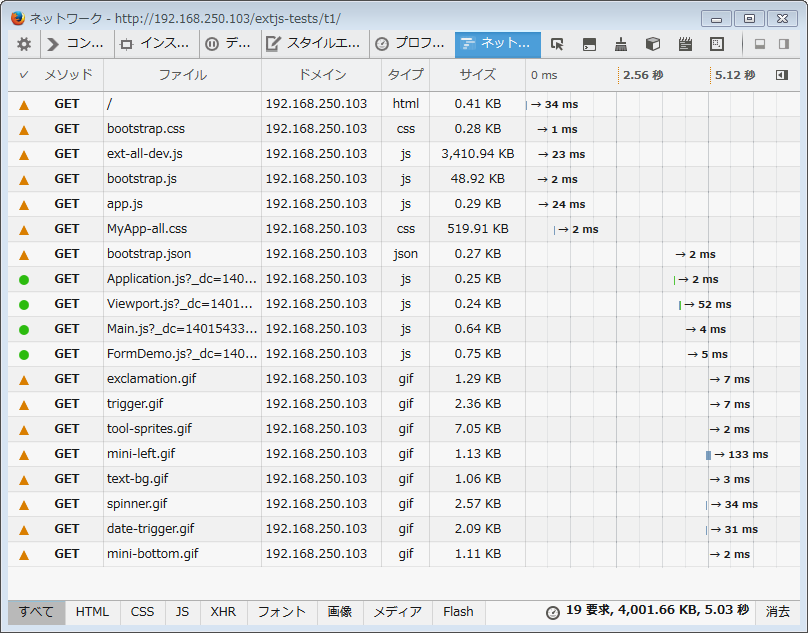This screenshot has height=633, width=808.
Task: Click the green status dot for Main.js
Action: (24, 330)
